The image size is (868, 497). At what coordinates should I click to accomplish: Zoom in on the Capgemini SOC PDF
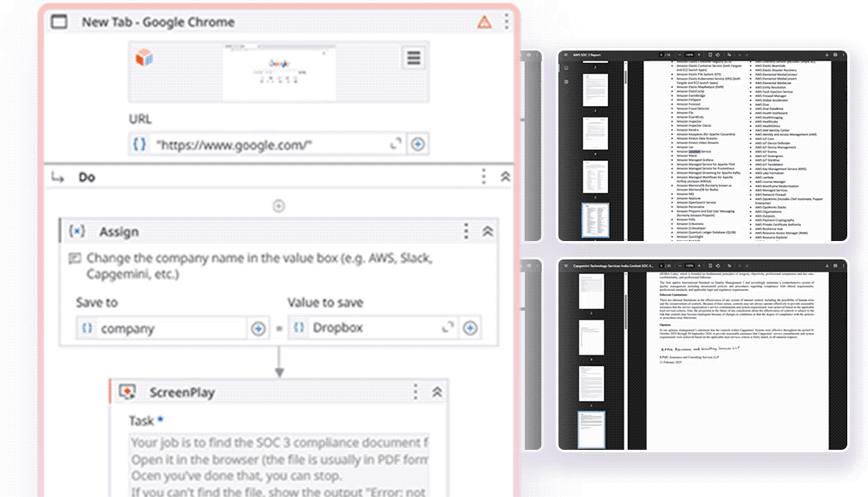(699, 266)
